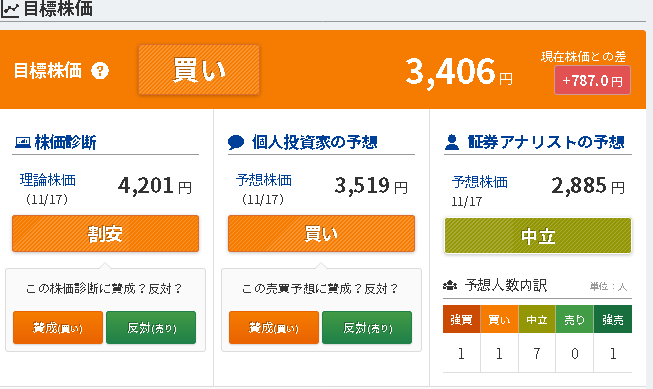Click the group icon beside 予想人数内訳
The height and width of the screenshot is (389, 653).
click(450, 286)
